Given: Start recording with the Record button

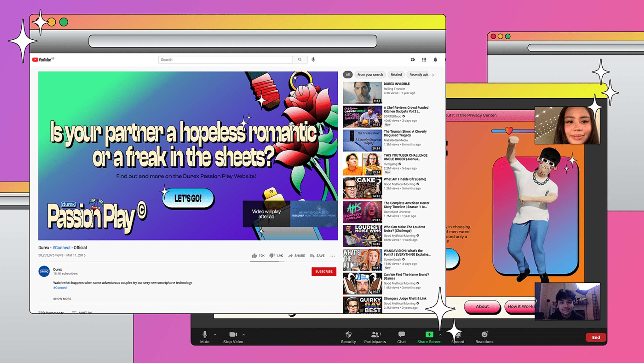Looking at the screenshot, I should 458,337.
